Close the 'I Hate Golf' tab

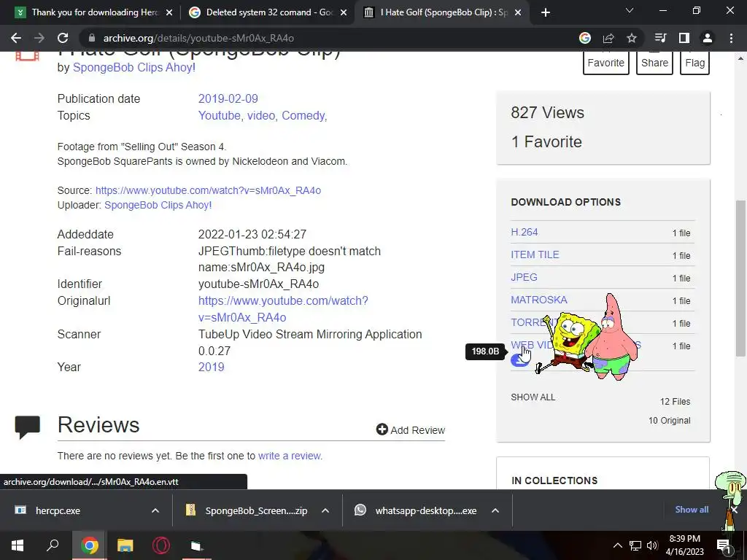click(519, 12)
